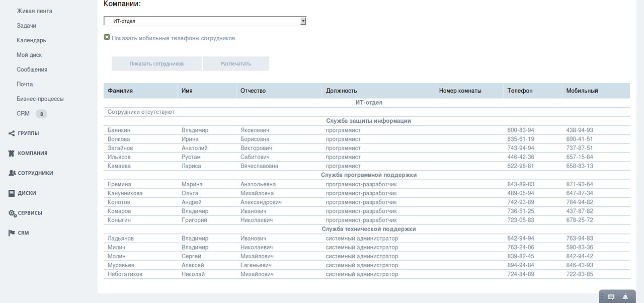Open the ИТ-отдел company dropdown
This screenshot has width=644, height=303.
click(x=205, y=21)
